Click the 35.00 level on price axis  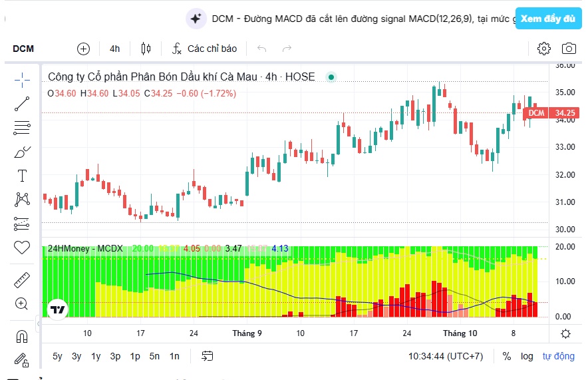click(565, 93)
